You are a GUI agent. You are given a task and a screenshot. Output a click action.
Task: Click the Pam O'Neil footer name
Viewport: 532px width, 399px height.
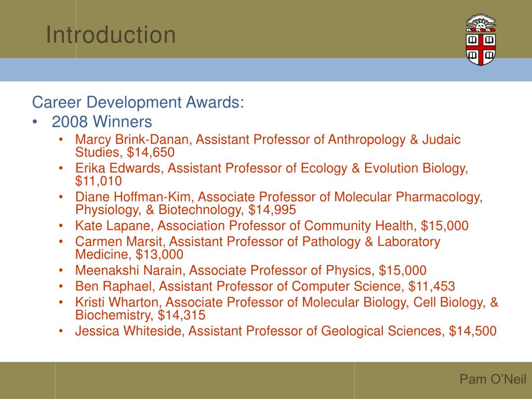pyautogui.click(x=493, y=379)
